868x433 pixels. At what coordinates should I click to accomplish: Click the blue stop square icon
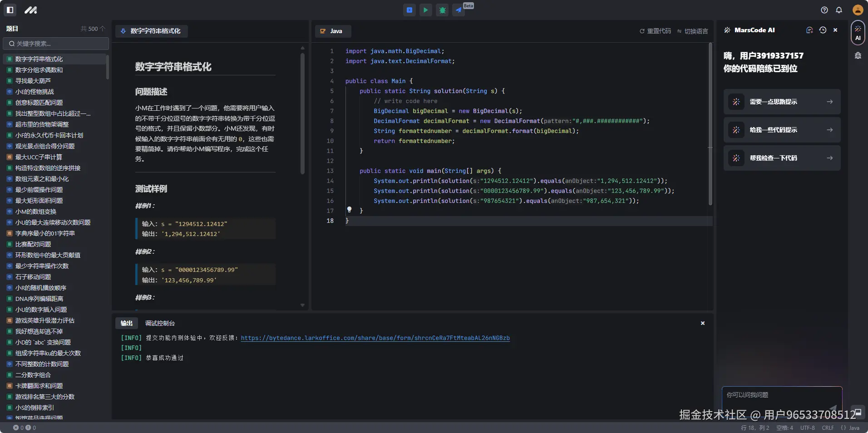409,10
